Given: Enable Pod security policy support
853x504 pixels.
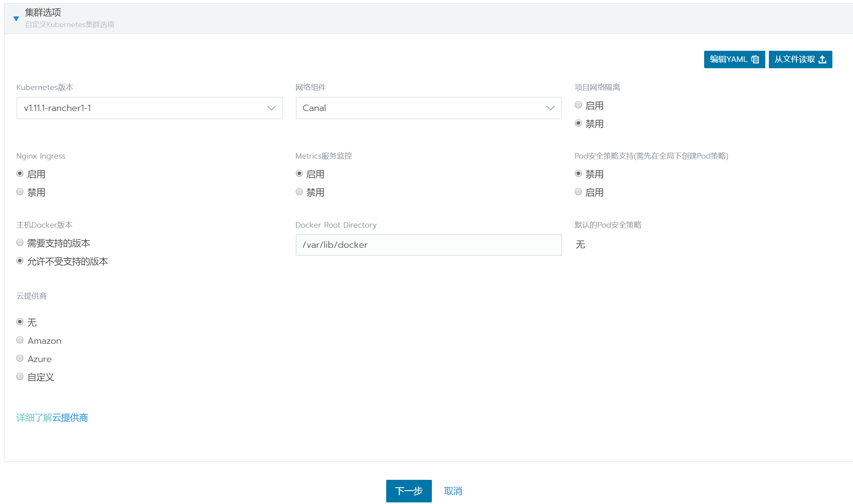Looking at the screenshot, I should (578, 192).
